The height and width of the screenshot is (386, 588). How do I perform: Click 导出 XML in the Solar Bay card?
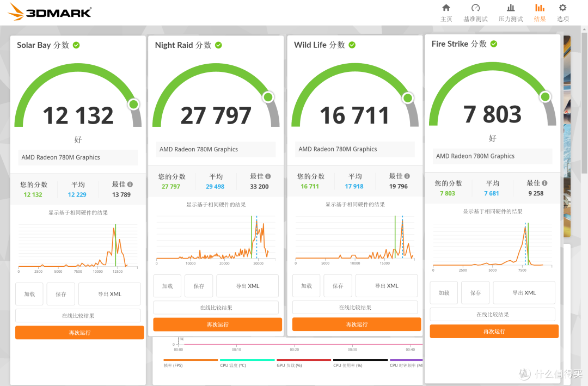click(109, 294)
